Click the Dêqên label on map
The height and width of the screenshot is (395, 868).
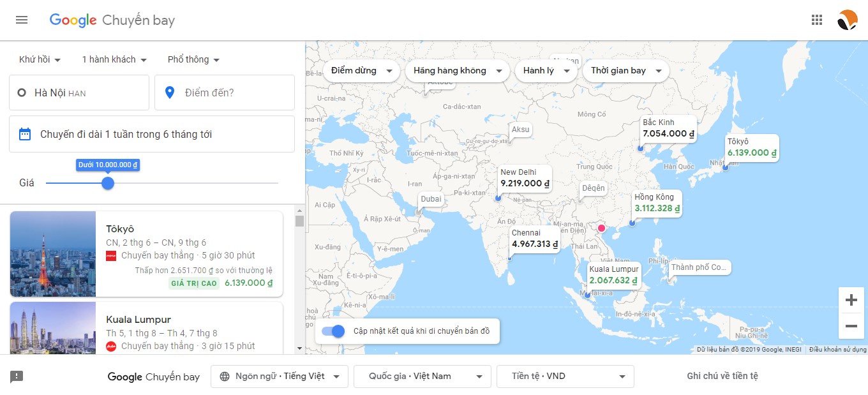pos(593,188)
